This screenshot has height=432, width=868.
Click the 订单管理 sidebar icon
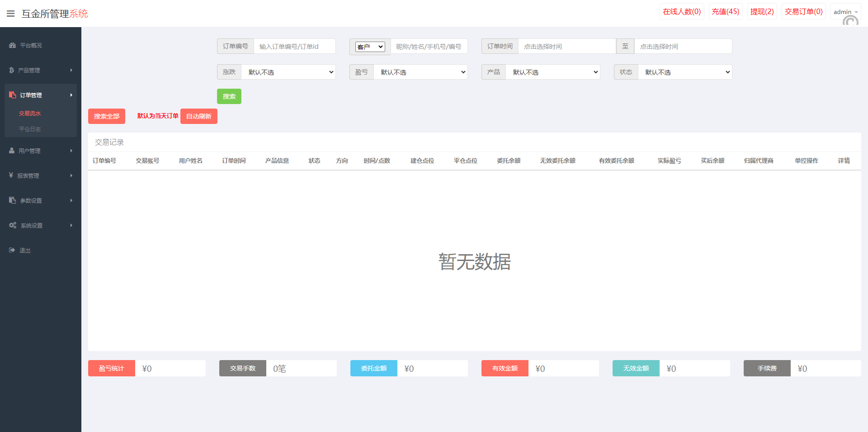pos(12,95)
